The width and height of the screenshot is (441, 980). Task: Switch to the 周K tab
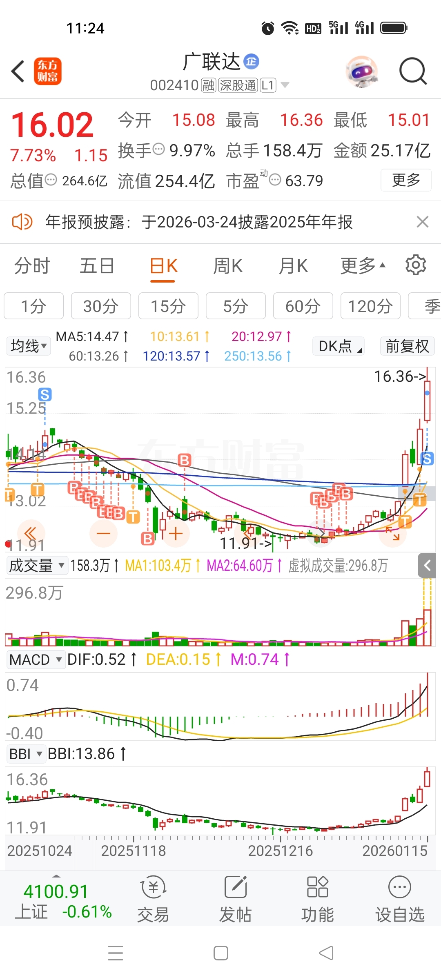(228, 266)
